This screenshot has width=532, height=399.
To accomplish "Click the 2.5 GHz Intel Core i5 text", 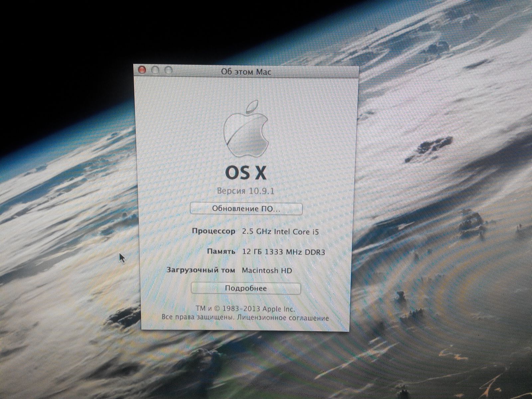I will (x=280, y=232).
